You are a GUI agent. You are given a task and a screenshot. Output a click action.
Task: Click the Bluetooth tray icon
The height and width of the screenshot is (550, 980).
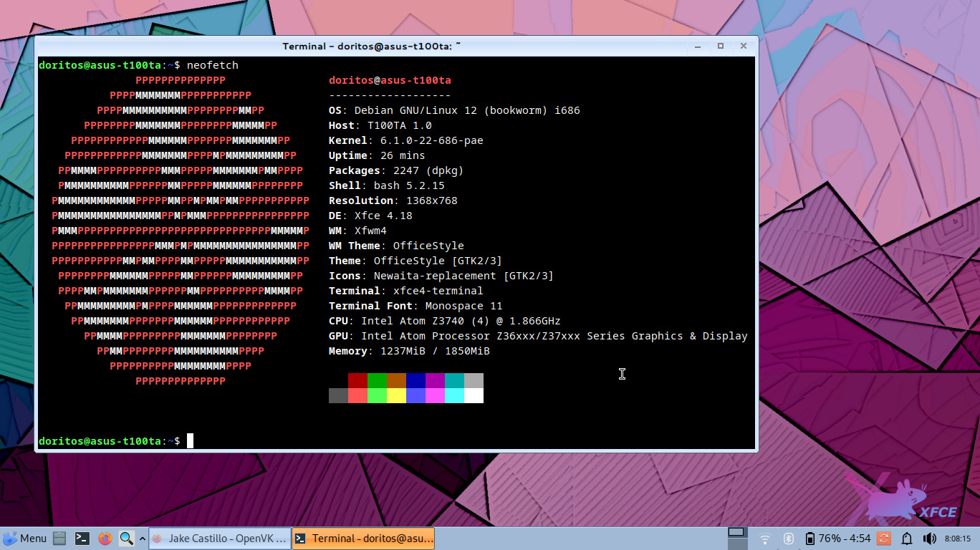pos(788,539)
